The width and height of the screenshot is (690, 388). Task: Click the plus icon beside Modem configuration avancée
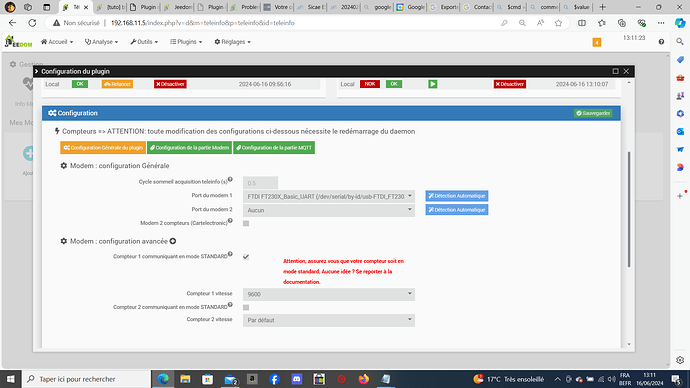173,241
